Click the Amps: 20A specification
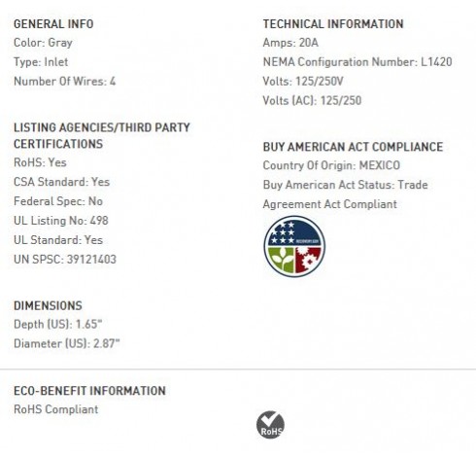Viewport: 476px width, 457px height. [290, 43]
